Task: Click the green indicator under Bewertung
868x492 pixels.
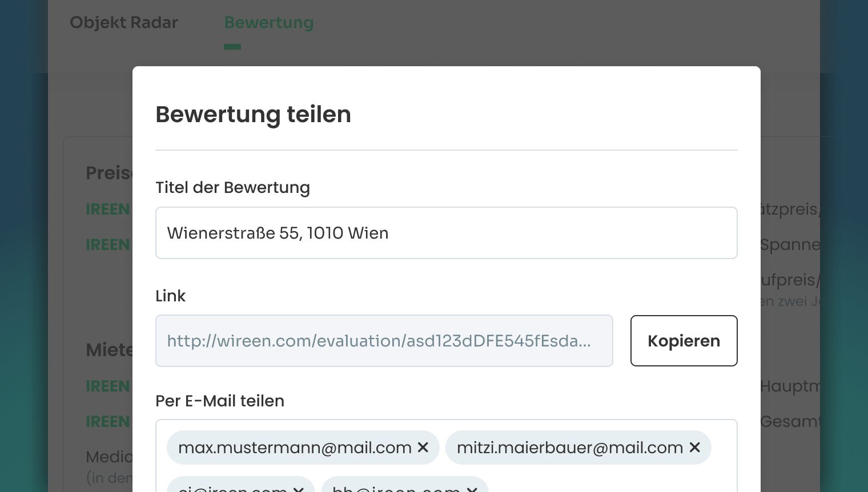Action: [232, 46]
